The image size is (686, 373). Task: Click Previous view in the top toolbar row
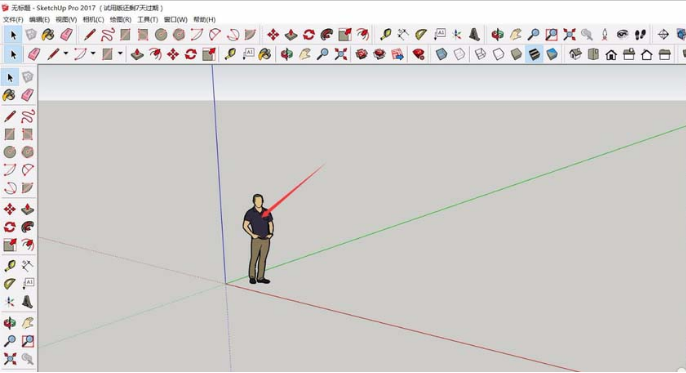point(587,35)
